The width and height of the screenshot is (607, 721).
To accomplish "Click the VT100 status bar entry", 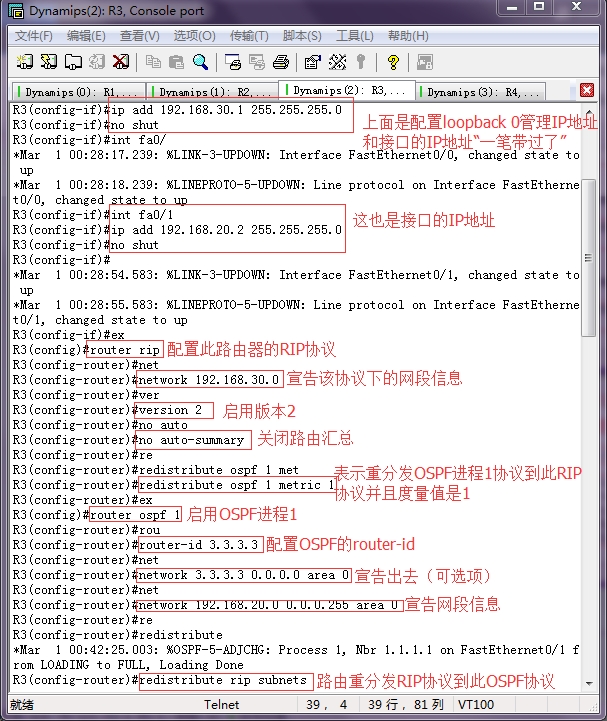I will point(475,704).
